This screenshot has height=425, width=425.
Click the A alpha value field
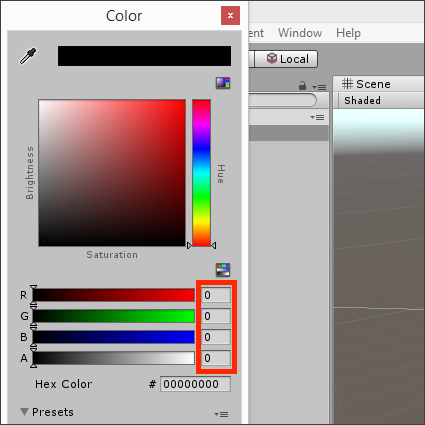[x=216, y=358]
